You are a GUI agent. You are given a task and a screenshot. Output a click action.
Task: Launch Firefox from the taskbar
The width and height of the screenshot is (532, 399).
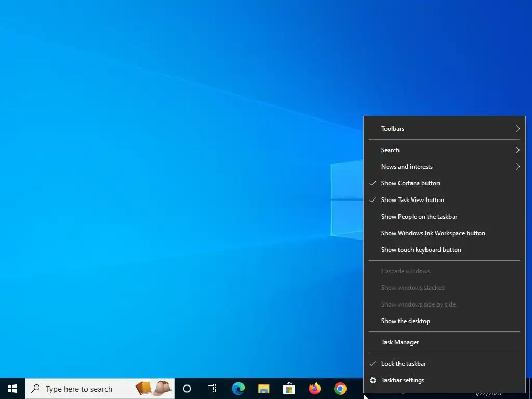pos(314,389)
